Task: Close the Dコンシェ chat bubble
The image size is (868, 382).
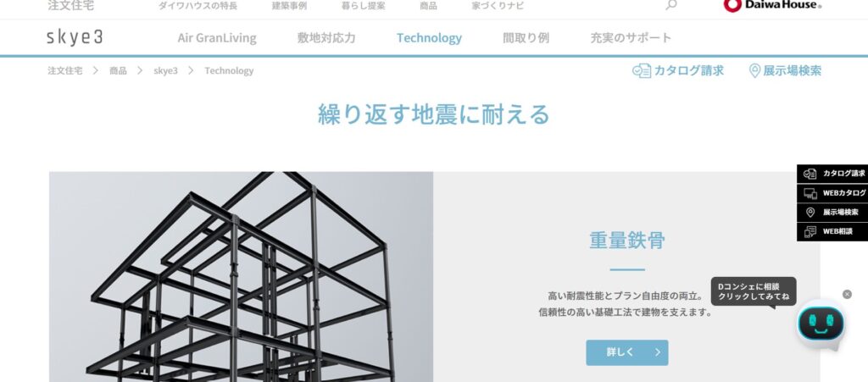Action: click(847, 294)
